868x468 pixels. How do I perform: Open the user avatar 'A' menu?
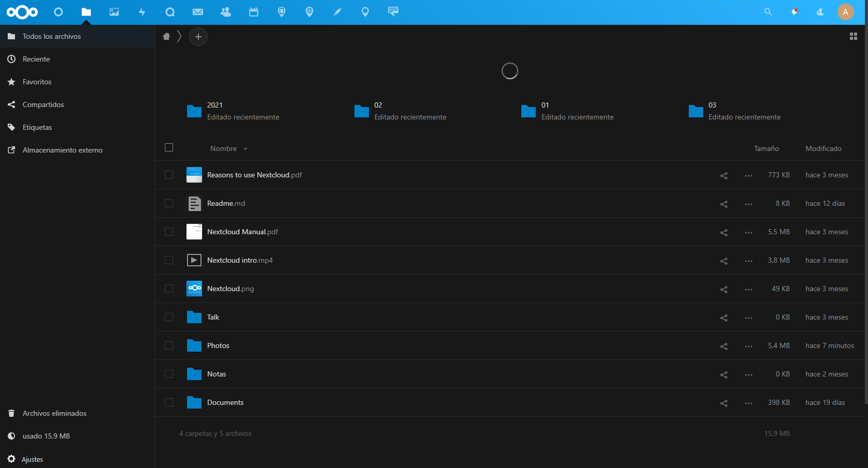(846, 12)
